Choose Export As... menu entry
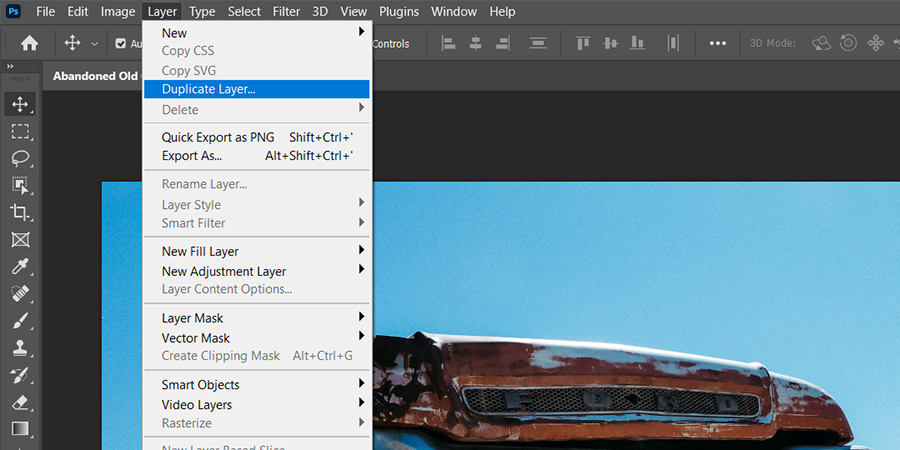 pos(257,156)
